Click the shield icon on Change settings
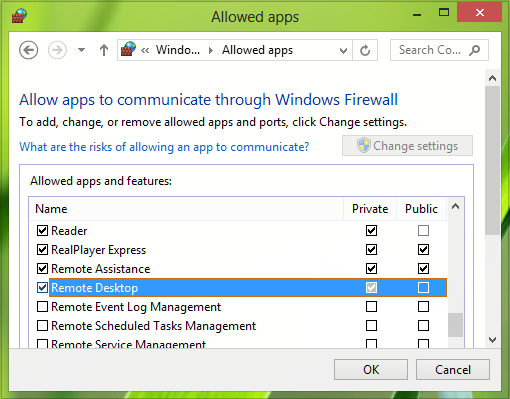This screenshot has width=510, height=399. [x=363, y=146]
